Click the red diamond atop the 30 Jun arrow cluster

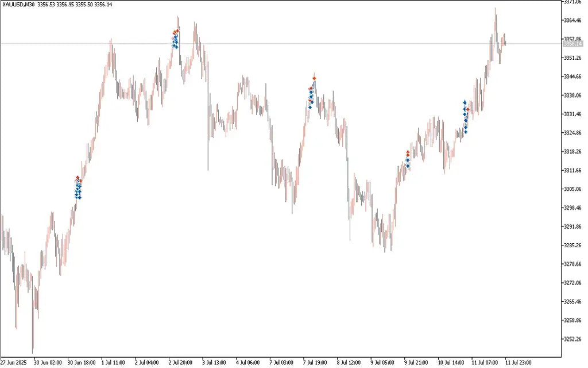point(78,177)
